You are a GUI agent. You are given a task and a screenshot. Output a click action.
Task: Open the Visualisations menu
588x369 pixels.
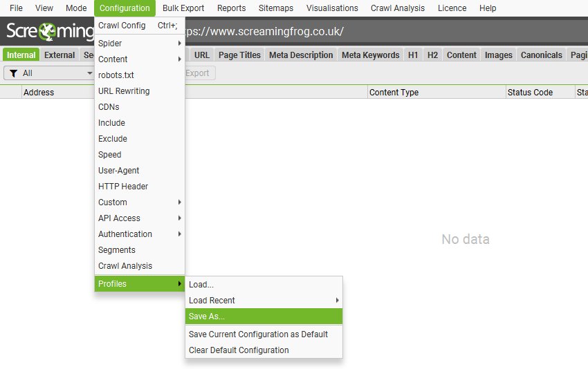point(332,8)
